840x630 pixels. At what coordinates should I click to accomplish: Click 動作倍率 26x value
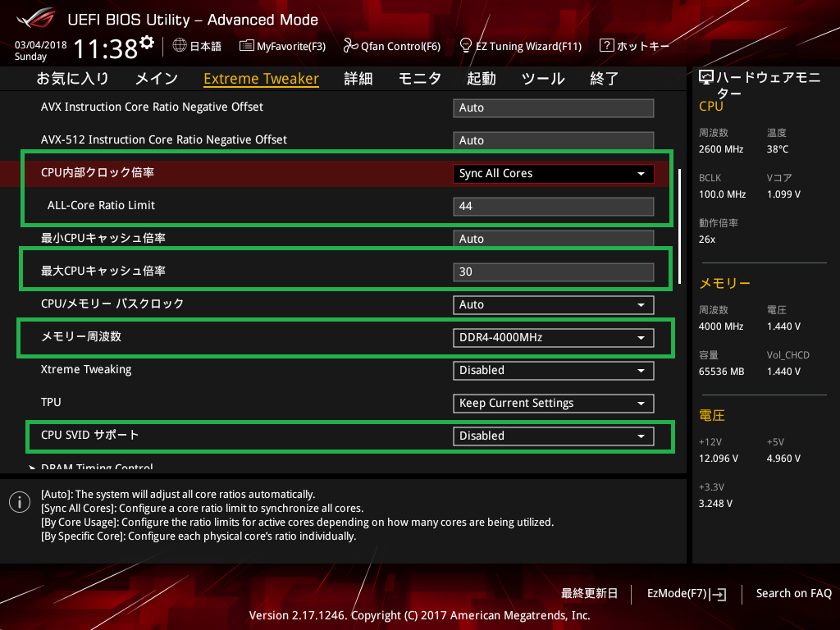[707, 240]
